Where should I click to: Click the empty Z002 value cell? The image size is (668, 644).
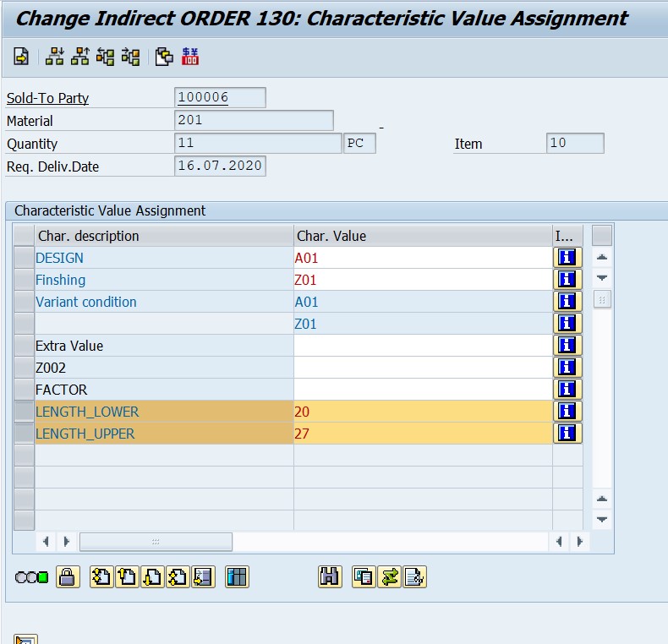tap(423, 368)
